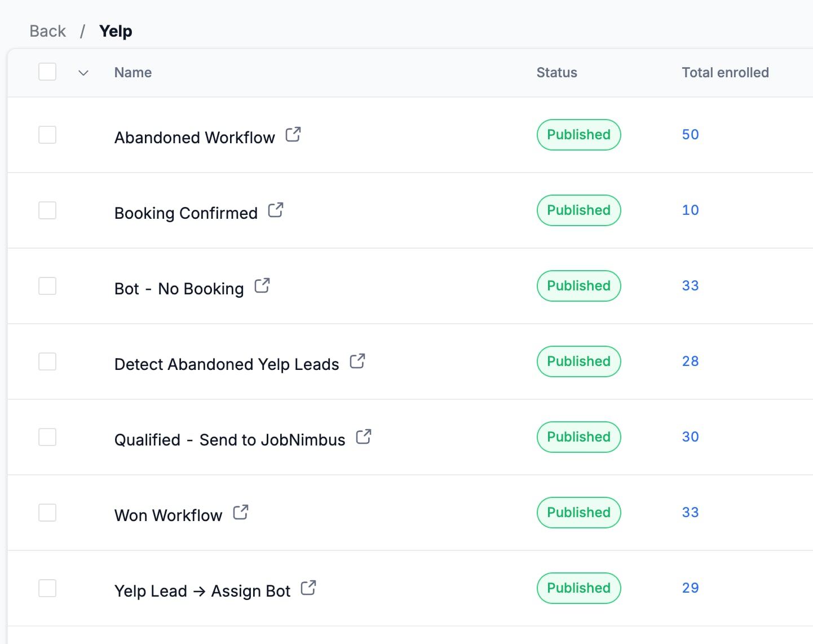The image size is (813, 644).
Task: Open enrolled count 33 for Bot - No Booking
Action: 691,285
